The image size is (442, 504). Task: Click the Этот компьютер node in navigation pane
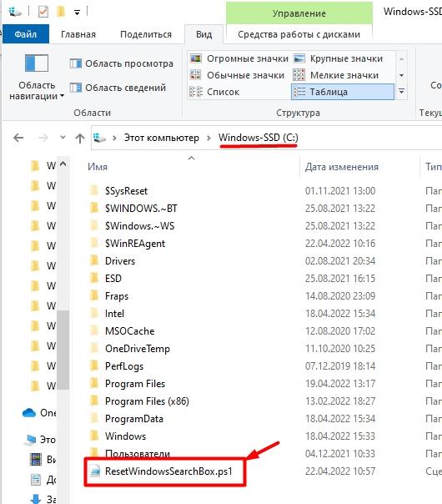[x=41, y=440]
